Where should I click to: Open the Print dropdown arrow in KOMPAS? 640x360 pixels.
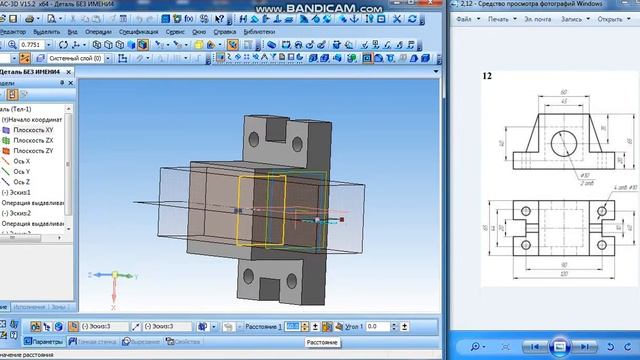click(x=38, y=19)
